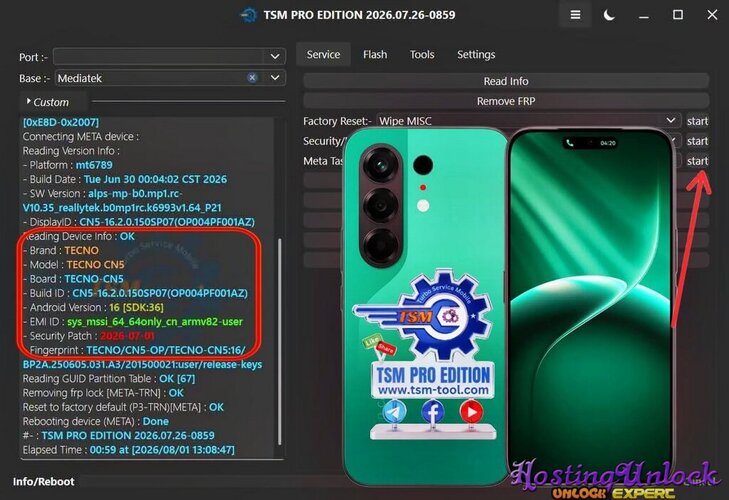Open the Tools tab
The image size is (729, 500).
coord(422,54)
